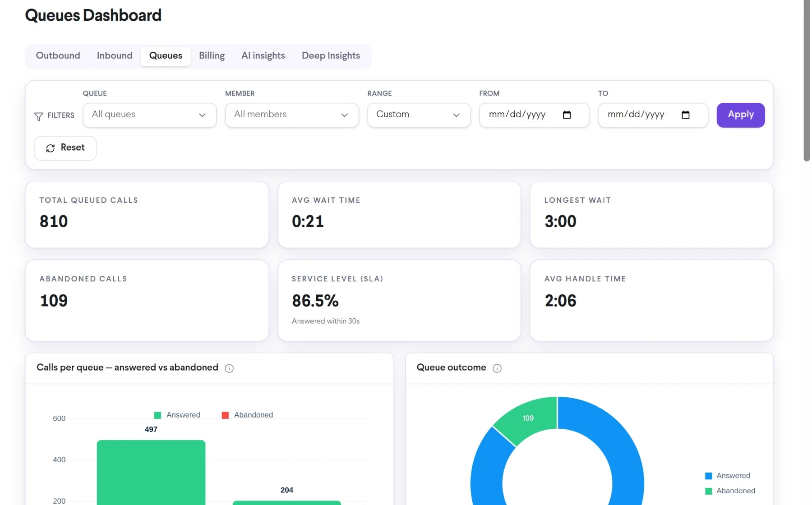Image resolution: width=812 pixels, height=505 pixels.
Task: Click the page vertical scrollbar thumb
Action: coord(807,80)
